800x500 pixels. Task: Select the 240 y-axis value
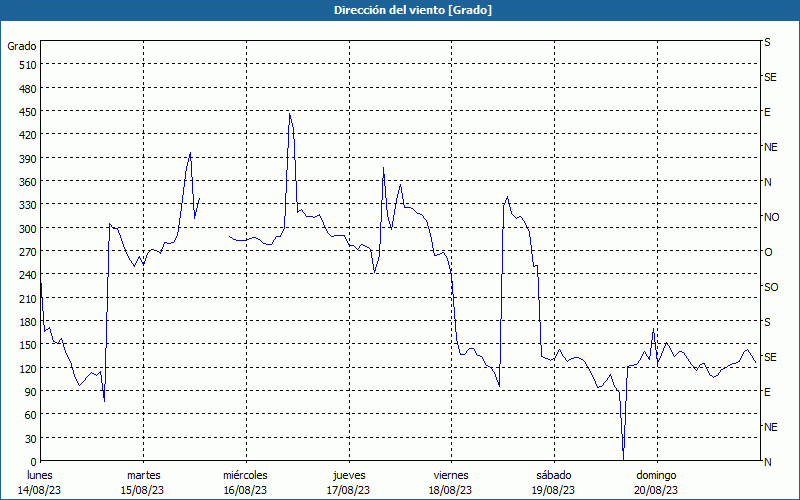pos(28,276)
